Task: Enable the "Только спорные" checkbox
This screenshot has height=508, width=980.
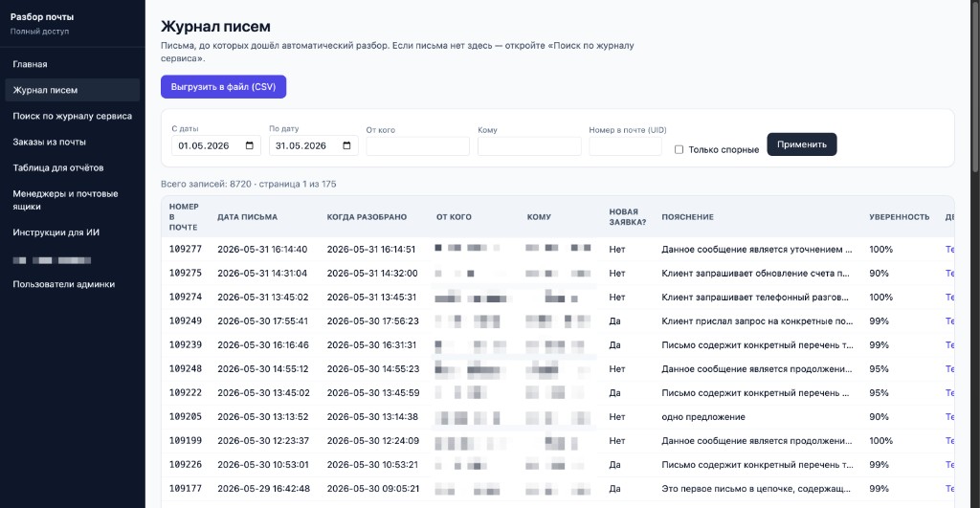Action: point(679,149)
